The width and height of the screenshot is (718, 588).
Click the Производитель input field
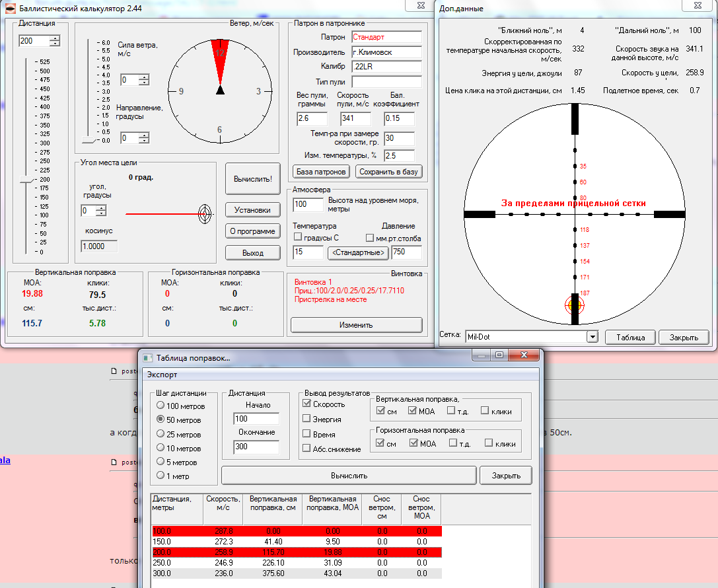coord(387,52)
